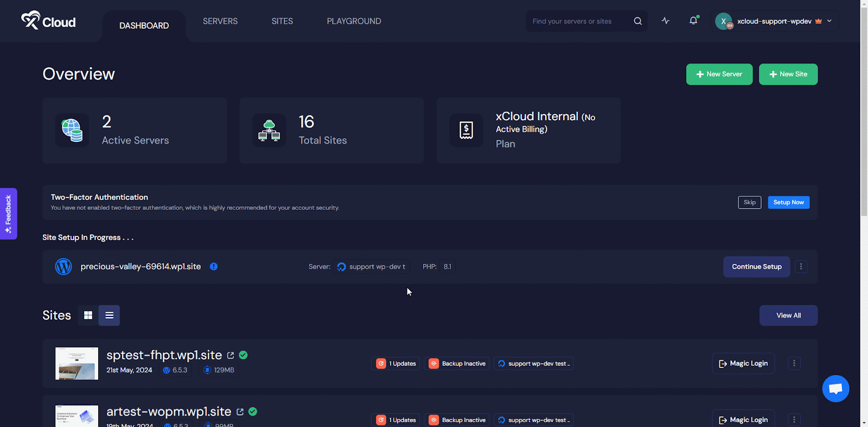Click info icon beside precious-valley-69614.wpl.site

point(214,267)
